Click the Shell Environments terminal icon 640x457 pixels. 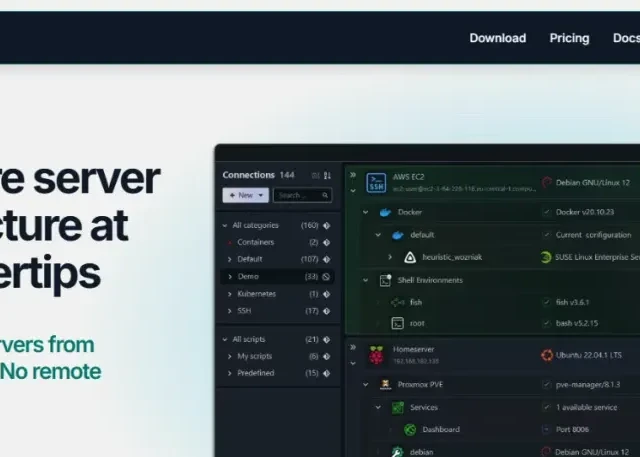(385, 280)
